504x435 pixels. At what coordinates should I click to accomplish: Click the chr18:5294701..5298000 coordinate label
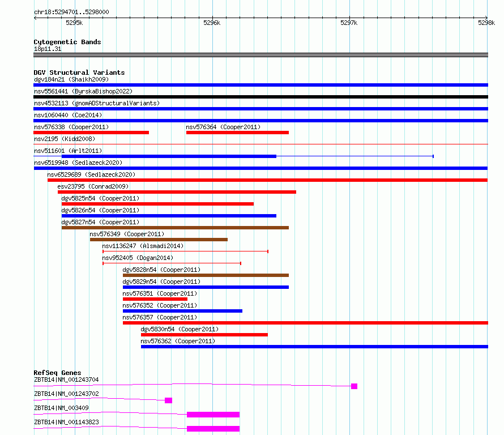click(71, 12)
